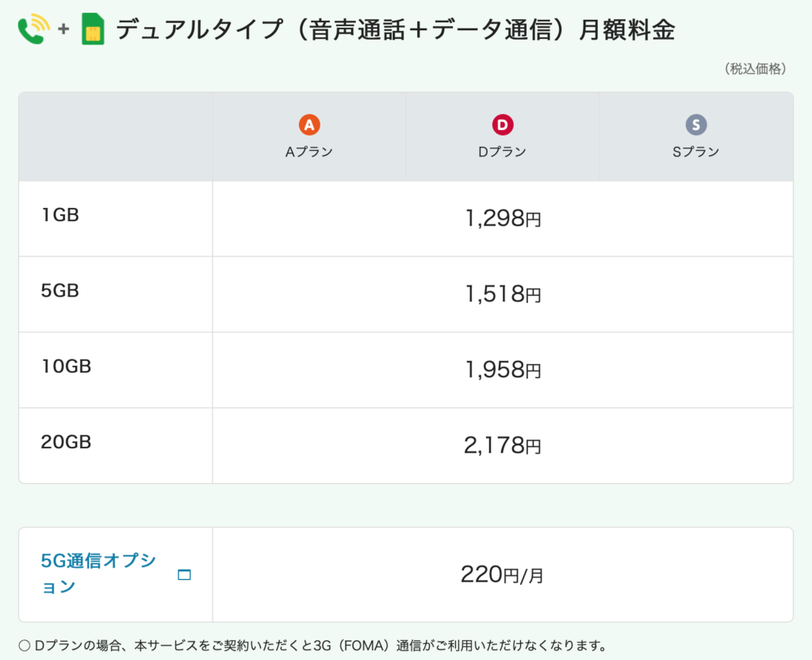Click the 1,518円 price
The width and height of the screenshot is (812, 660).
tap(503, 294)
